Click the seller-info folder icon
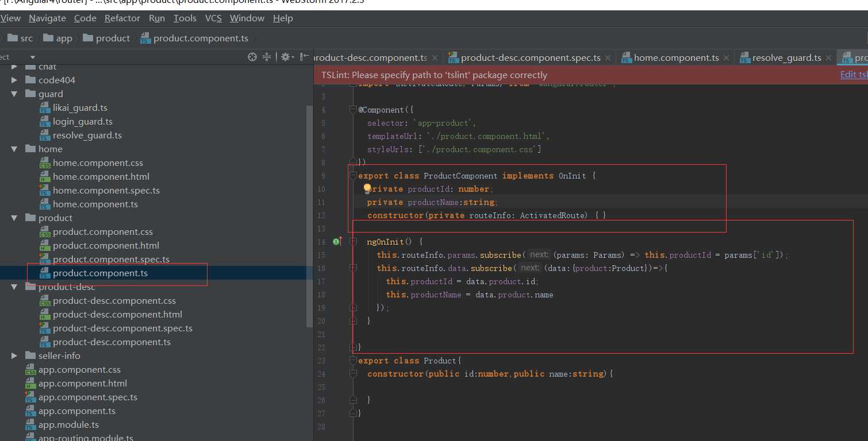868x441 pixels. tap(30, 355)
